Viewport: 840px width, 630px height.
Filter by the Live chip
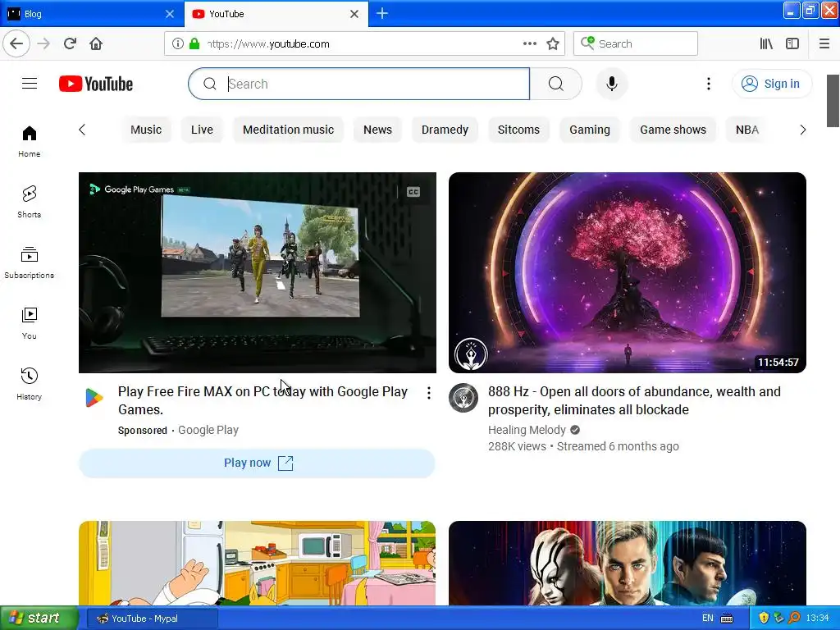(202, 130)
